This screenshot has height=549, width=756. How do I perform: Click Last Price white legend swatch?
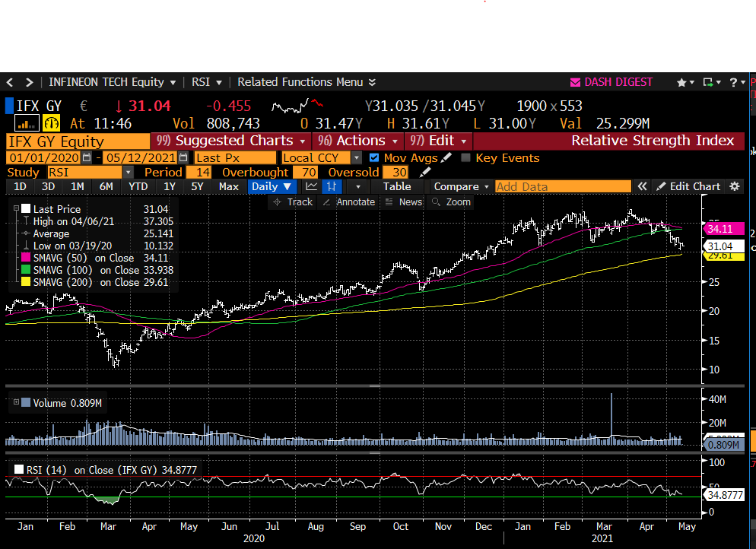point(26,208)
